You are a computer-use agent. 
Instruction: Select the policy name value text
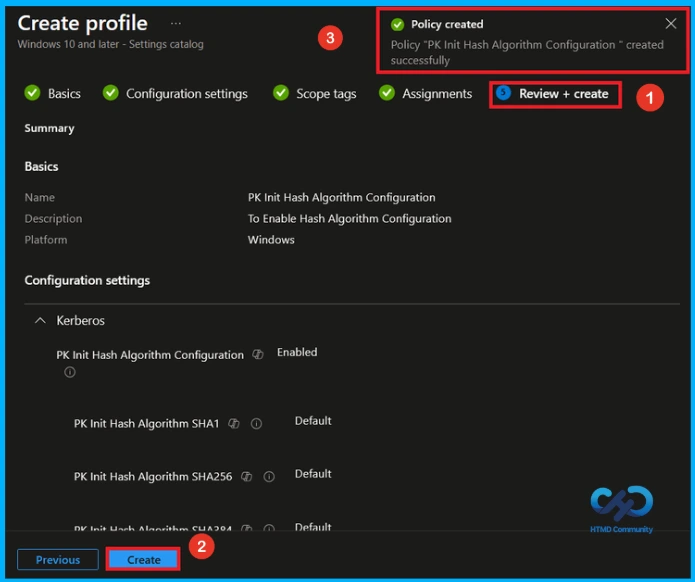pyautogui.click(x=341, y=197)
